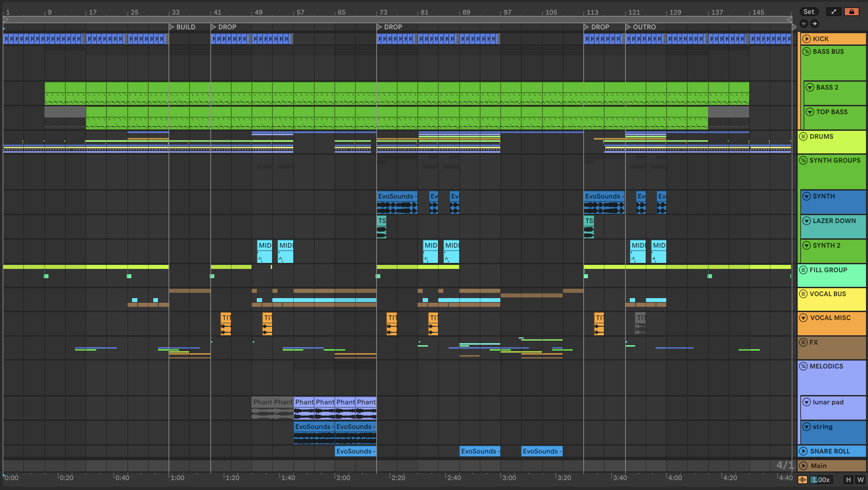Click the 1.00x zoom slider
The image size is (868, 490).
point(821,480)
